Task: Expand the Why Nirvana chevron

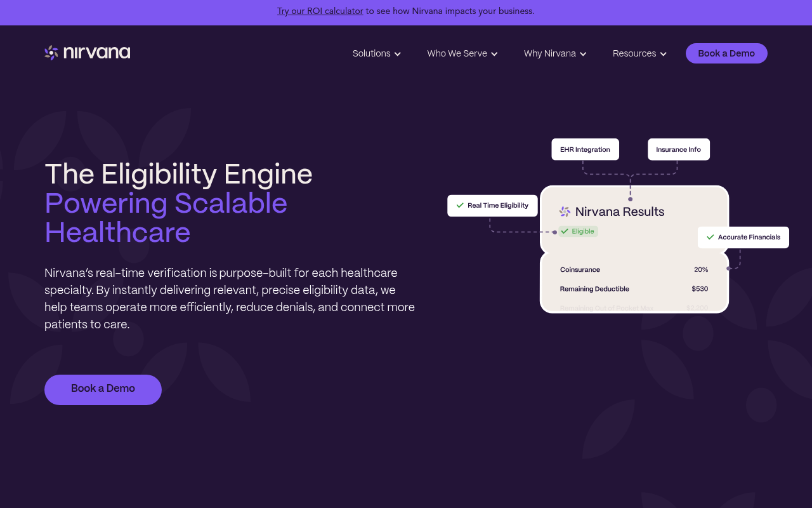Action: [x=583, y=54]
